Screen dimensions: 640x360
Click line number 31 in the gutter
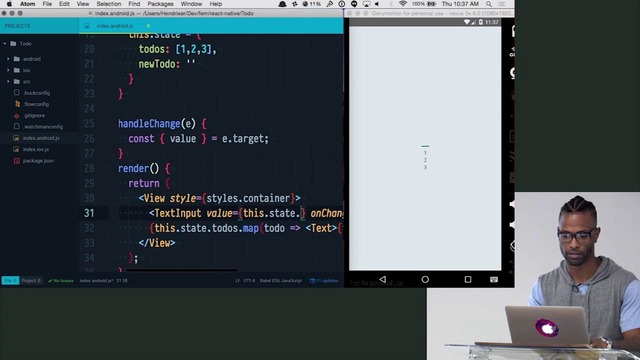(x=89, y=213)
